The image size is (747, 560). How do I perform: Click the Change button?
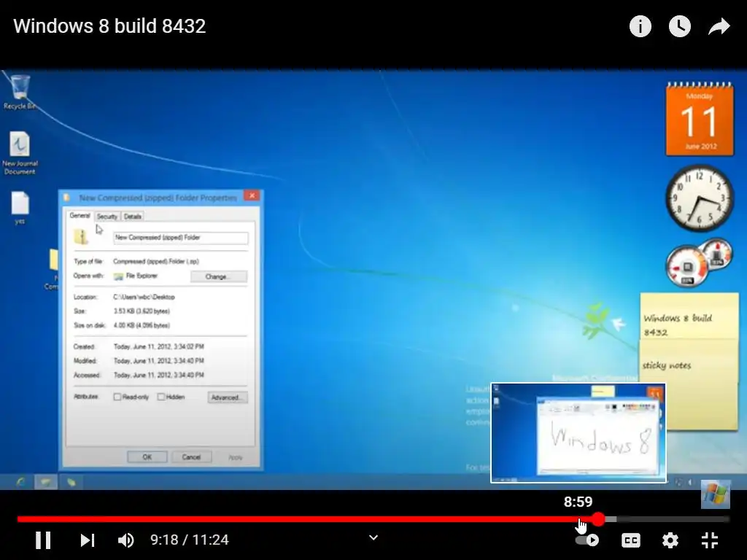point(219,276)
